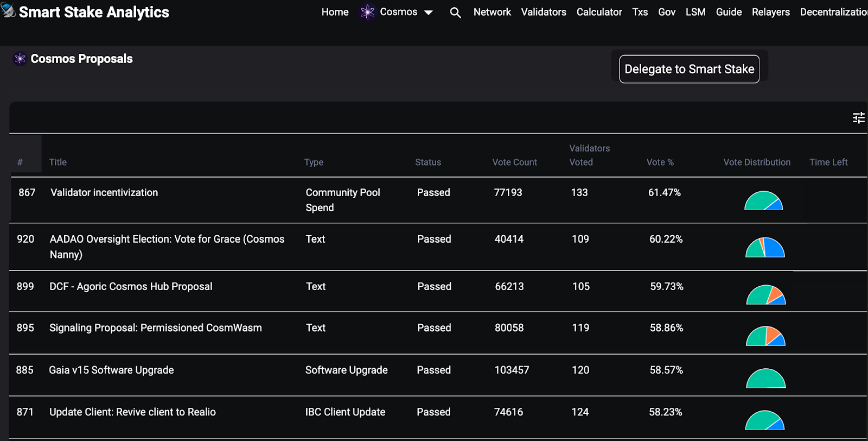
Task: Sort by the Title column header
Action: coord(58,162)
